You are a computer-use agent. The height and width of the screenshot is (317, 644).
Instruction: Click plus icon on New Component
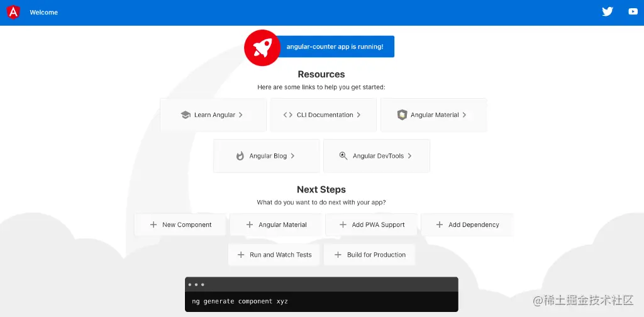tap(153, 225)
